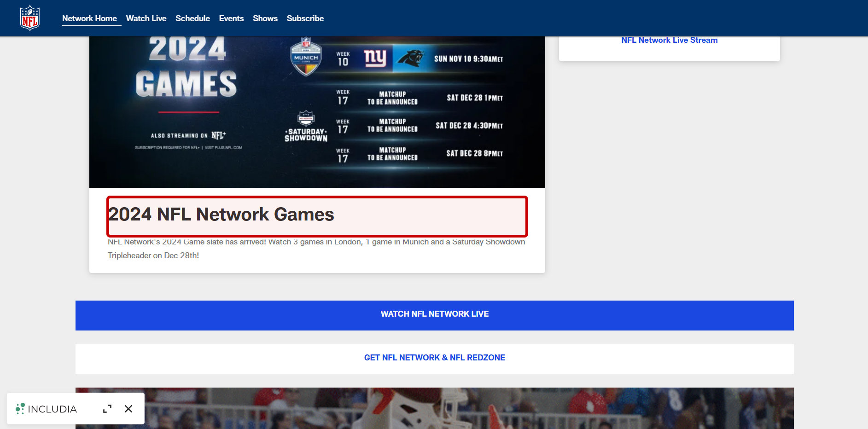Open the Shows menu item
This screenshot has width=868, height=429.
pyautogui.click(x=265, y=18)
